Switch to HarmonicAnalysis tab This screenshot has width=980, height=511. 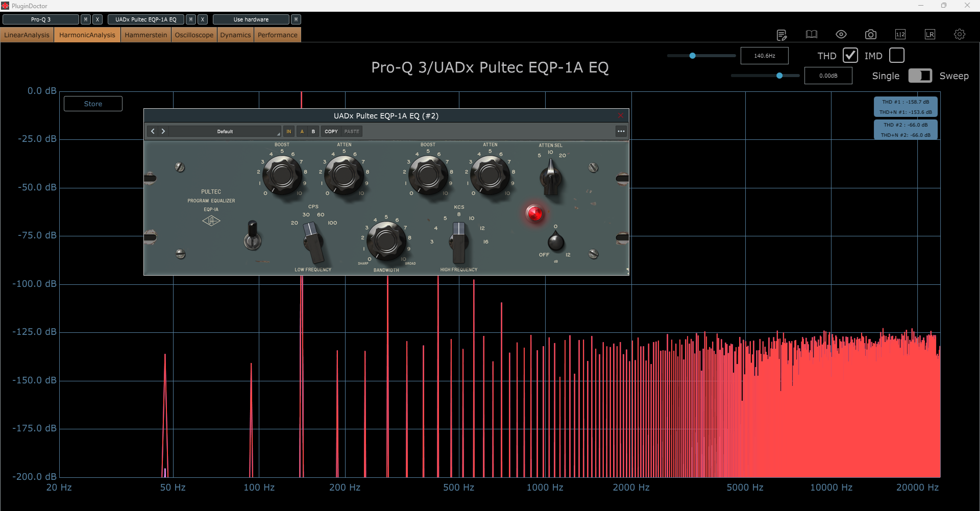(x=87, y=35)
